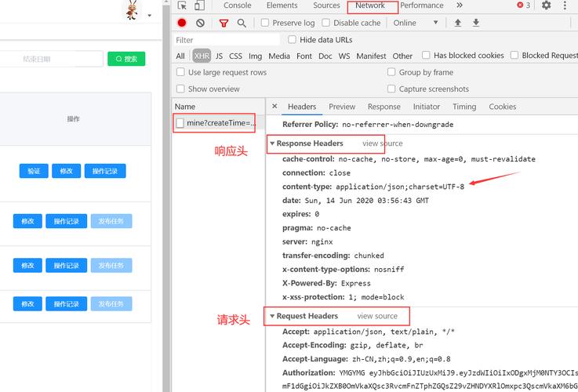The height and width of the screenshot is (392, 578).
Task: Open the DevTools three-dot menu
Action: (x=565, y=5)
